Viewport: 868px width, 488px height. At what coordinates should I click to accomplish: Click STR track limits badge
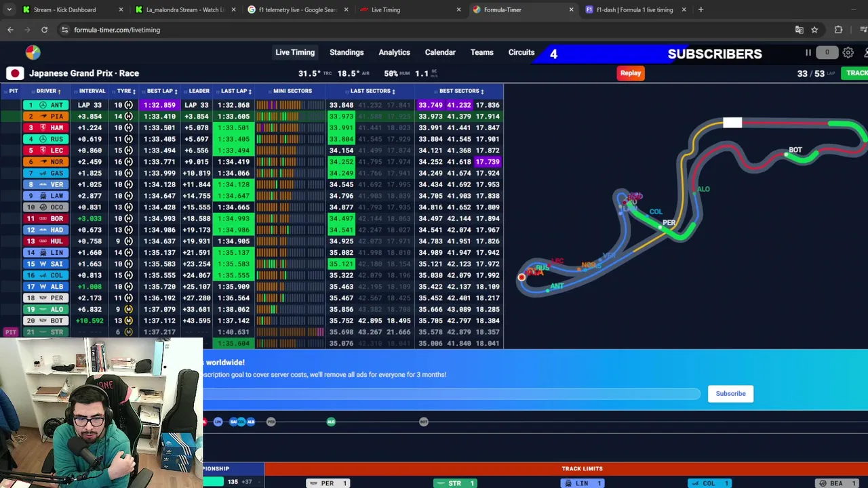454,483
